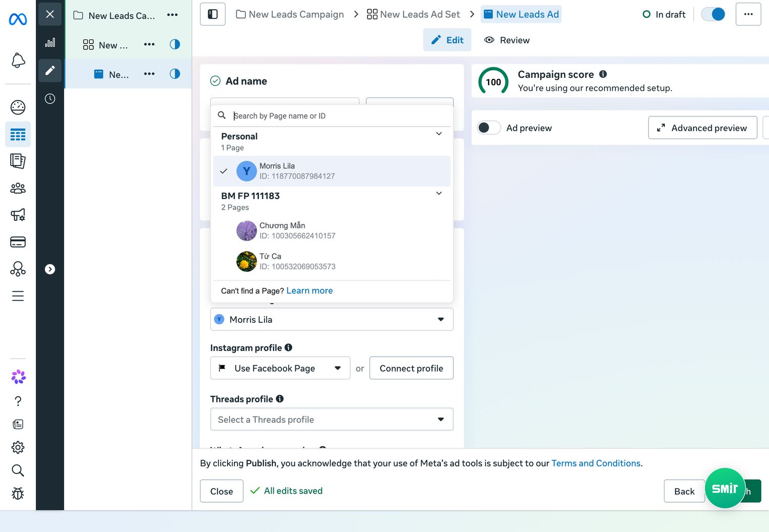Open notifications bell icon
The width and height of the screenshot is (769, 532).
(18, 60)
